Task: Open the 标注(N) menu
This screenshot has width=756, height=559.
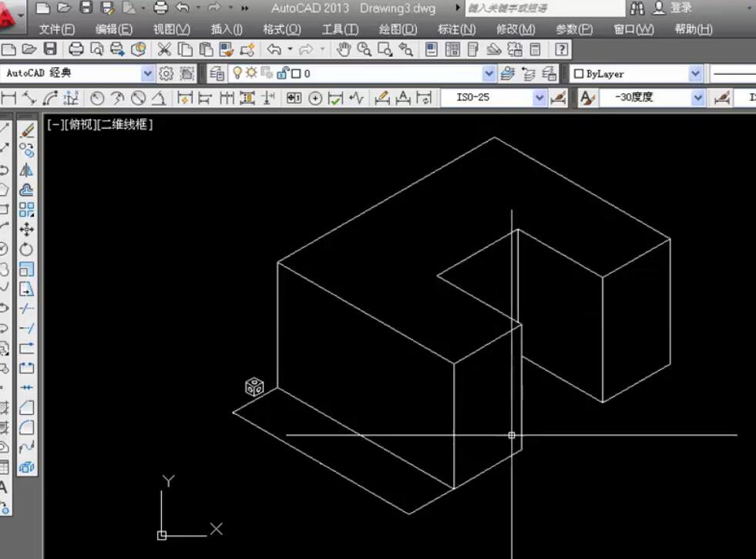Action: pos(456,29)
